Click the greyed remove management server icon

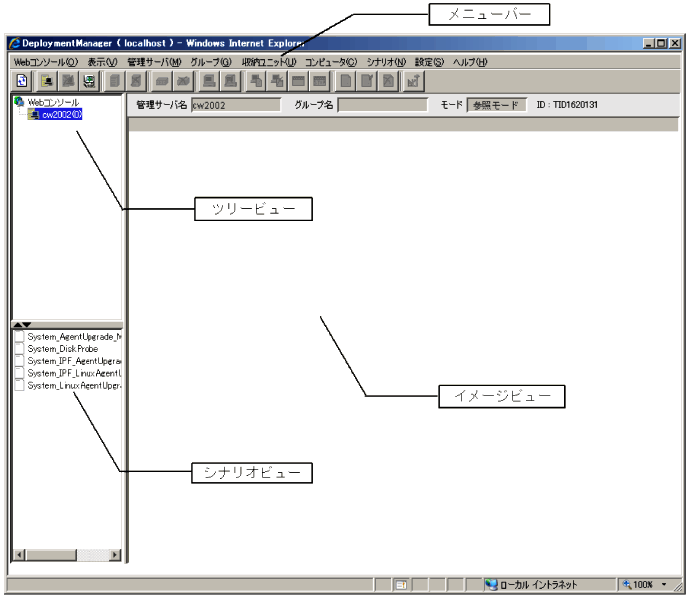coord(68,81)
